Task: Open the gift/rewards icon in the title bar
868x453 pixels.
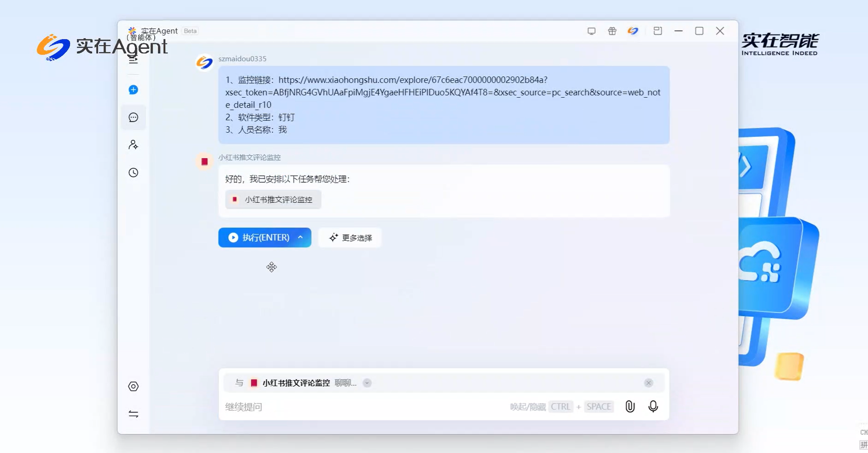Action: point(612,30)
